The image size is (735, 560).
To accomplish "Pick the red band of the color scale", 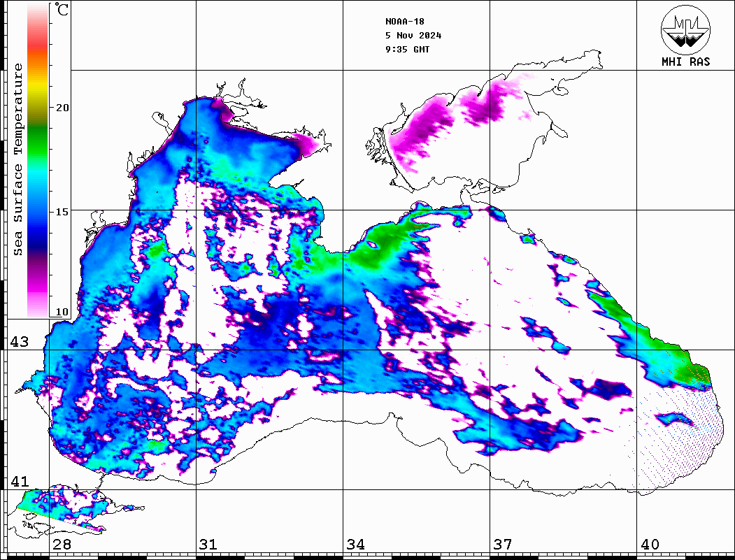I will click(x=38, y=43).
